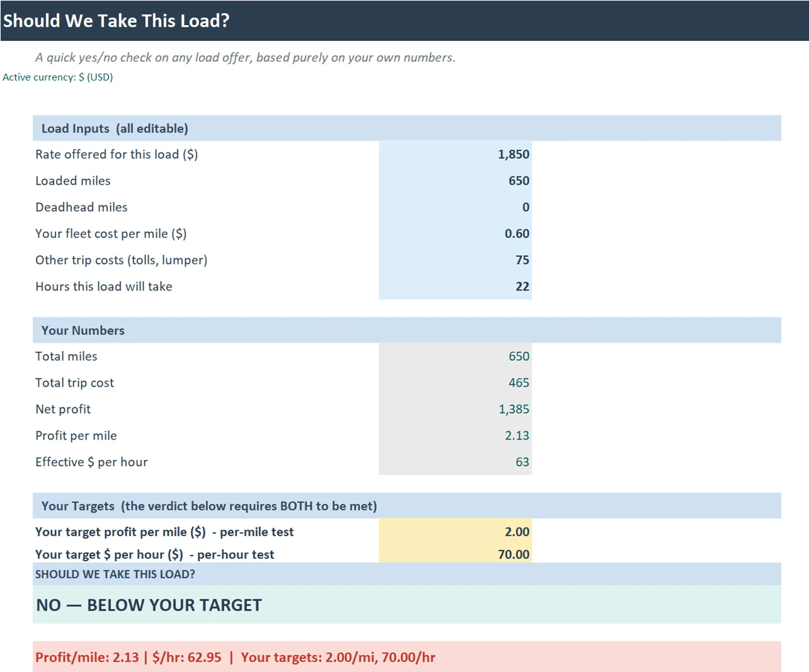Click the total trip cost value 465

455,383
